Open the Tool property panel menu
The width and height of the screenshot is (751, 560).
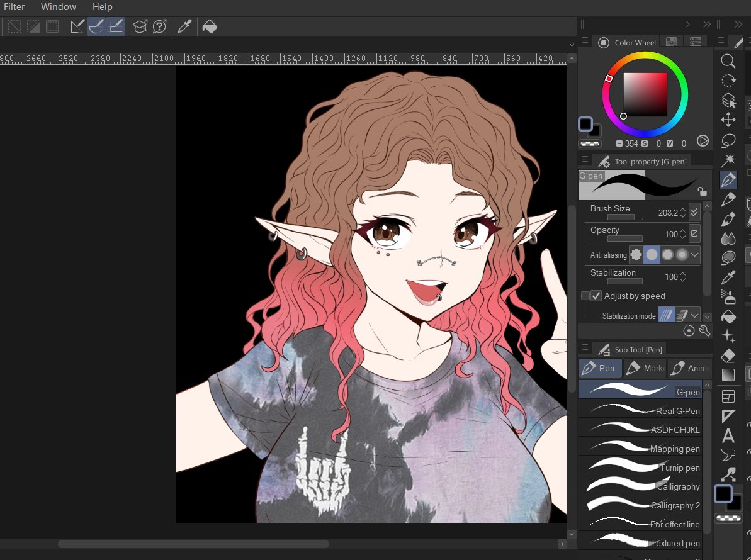point(585,159)
